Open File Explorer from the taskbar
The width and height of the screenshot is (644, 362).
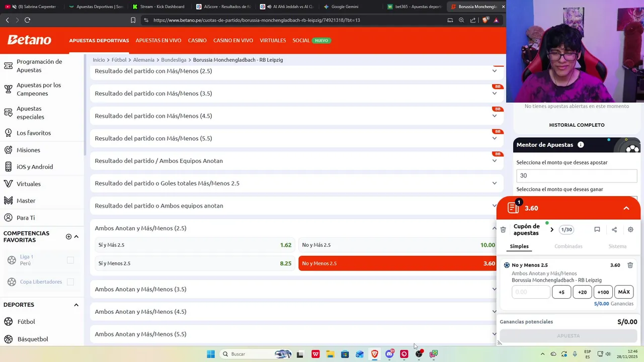330,354
